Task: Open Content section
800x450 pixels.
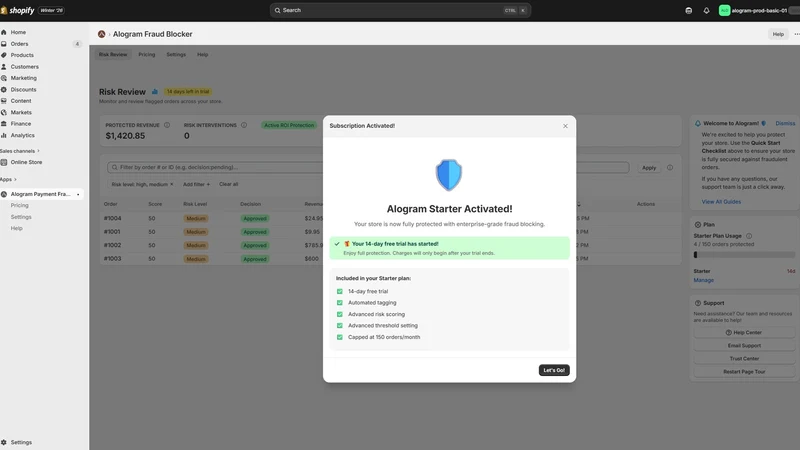Action: click(x=21, y=101)
